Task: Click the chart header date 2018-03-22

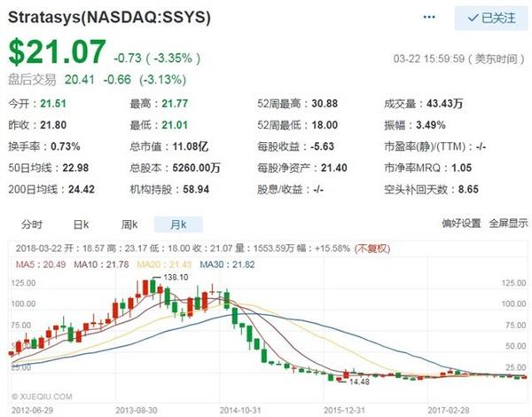Action: [x=39, y=248]
